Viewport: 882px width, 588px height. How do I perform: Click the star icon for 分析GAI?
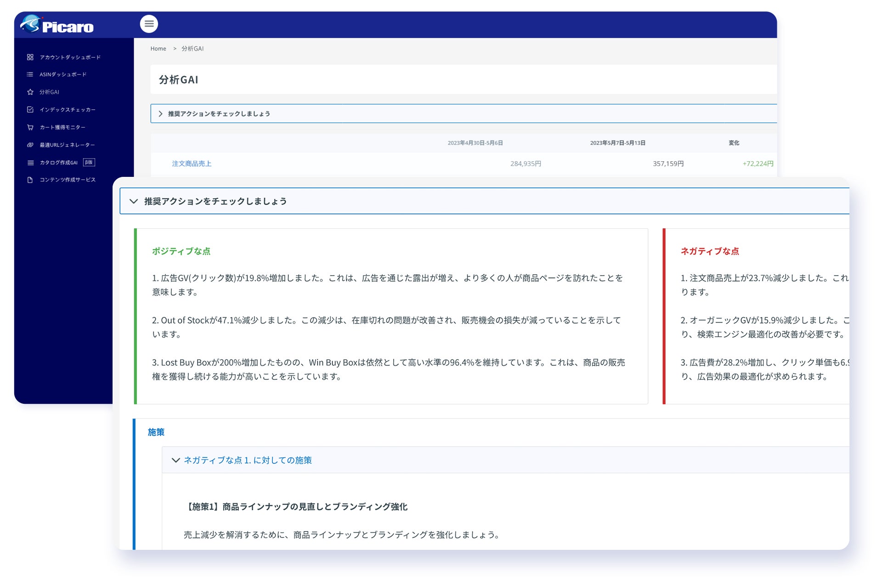pos(30,92)
